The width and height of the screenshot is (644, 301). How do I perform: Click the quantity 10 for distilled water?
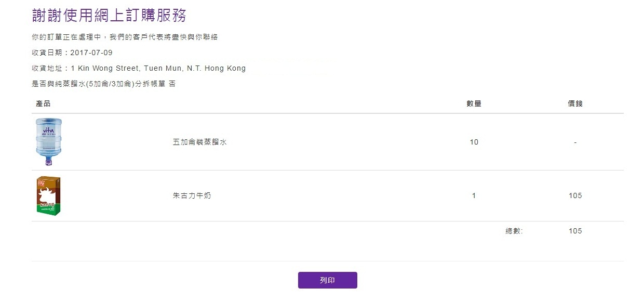point(474,142)
